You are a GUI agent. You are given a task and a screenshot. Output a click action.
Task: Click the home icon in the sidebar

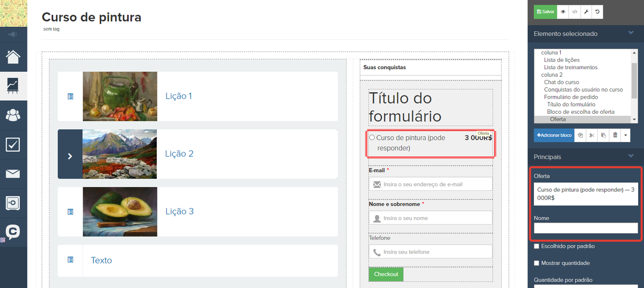(x=13, y=57)
